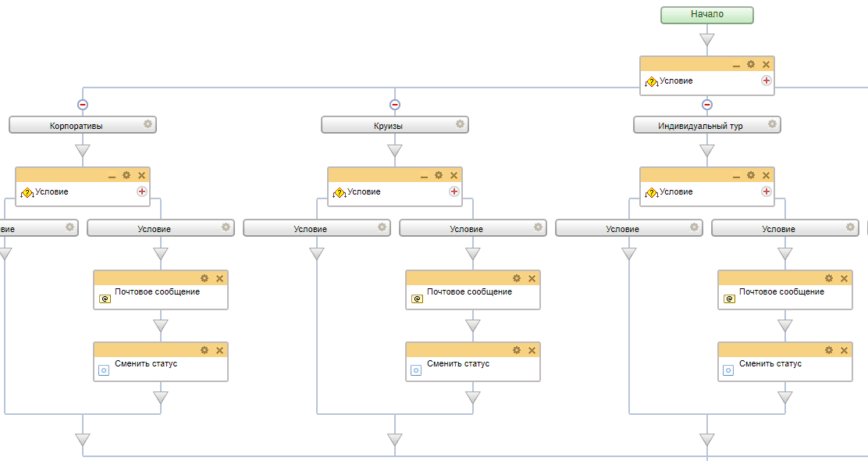Image resolution: width=868 pixels, height=461 pixels.
Task: Add a branch with the top Условие plus icon
Action: coord(767,80)
